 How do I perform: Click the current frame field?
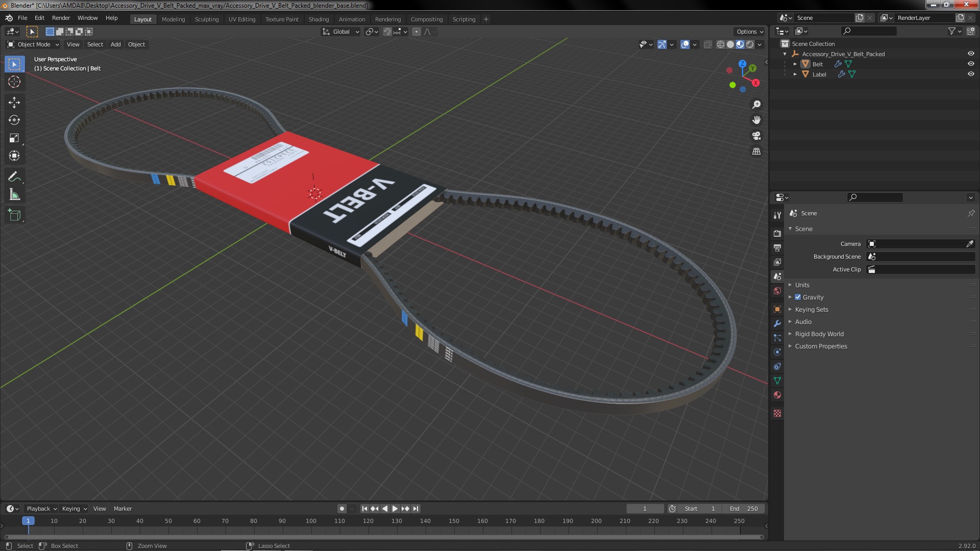[x=645, y=509]
